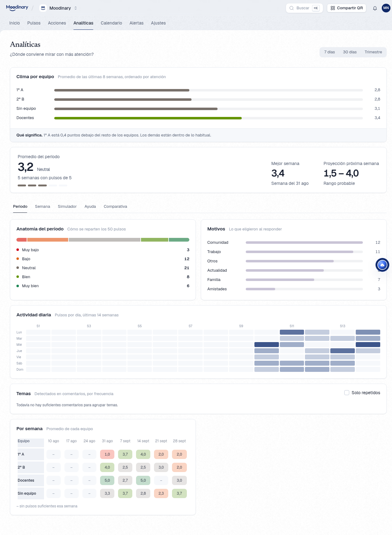The height and width of the screenshot is (535, 392).
Task: Click the Neutral row in the anatomy legend
Action: (103, 268)
